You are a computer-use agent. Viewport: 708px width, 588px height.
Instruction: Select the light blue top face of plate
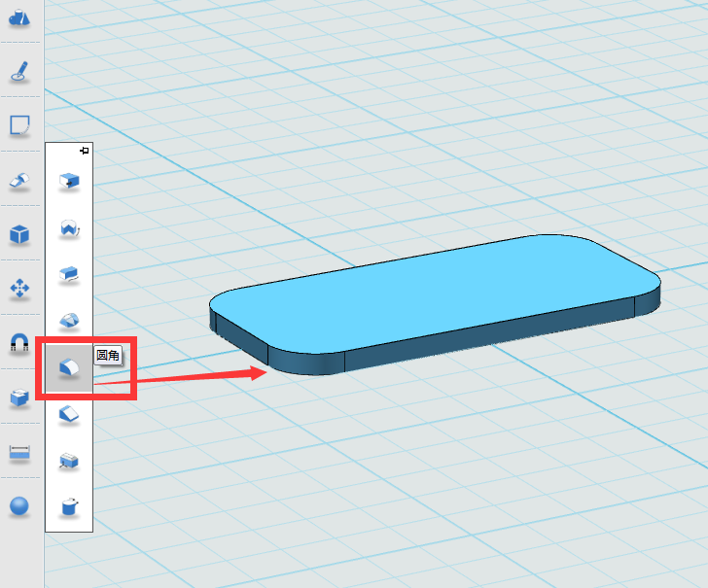point(434,294)
